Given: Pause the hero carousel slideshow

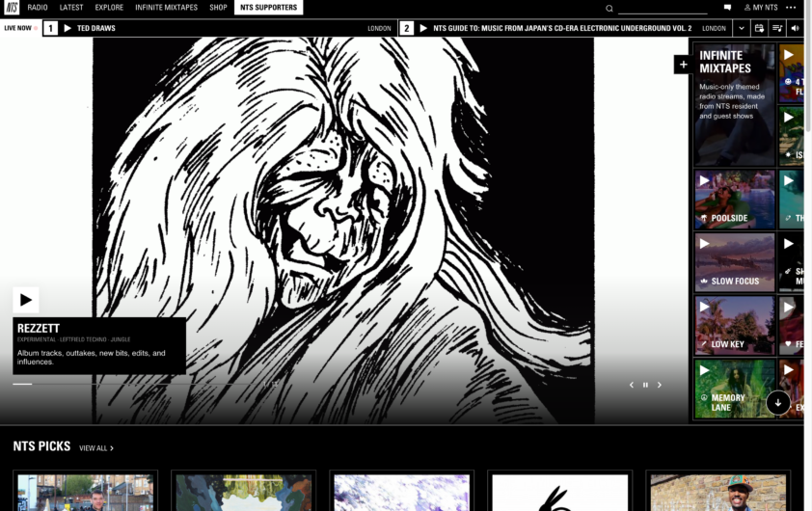Looking at the screenshot, I should [645, 385].
